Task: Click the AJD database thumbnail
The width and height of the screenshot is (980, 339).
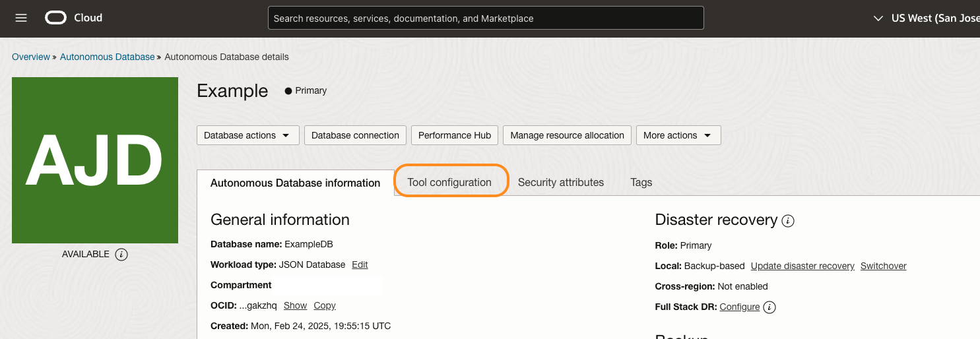Action: pyautogui.click(x=95, y=160)
